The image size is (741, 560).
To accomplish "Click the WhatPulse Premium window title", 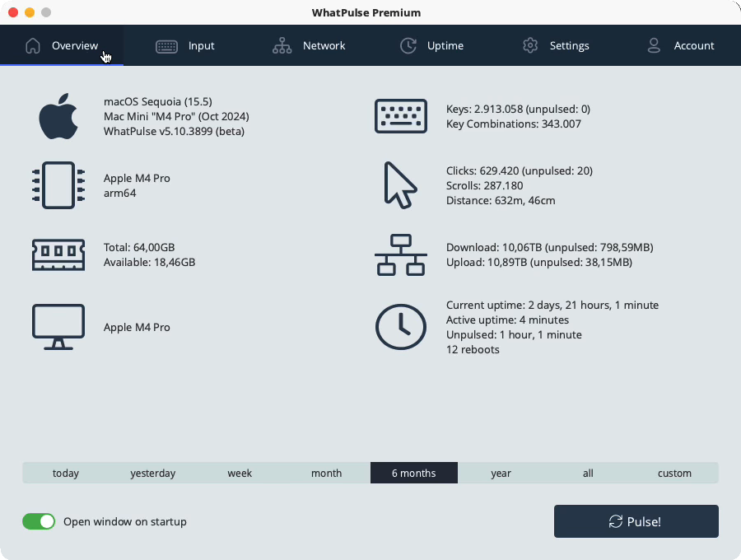I will click(x=366, y=12).
